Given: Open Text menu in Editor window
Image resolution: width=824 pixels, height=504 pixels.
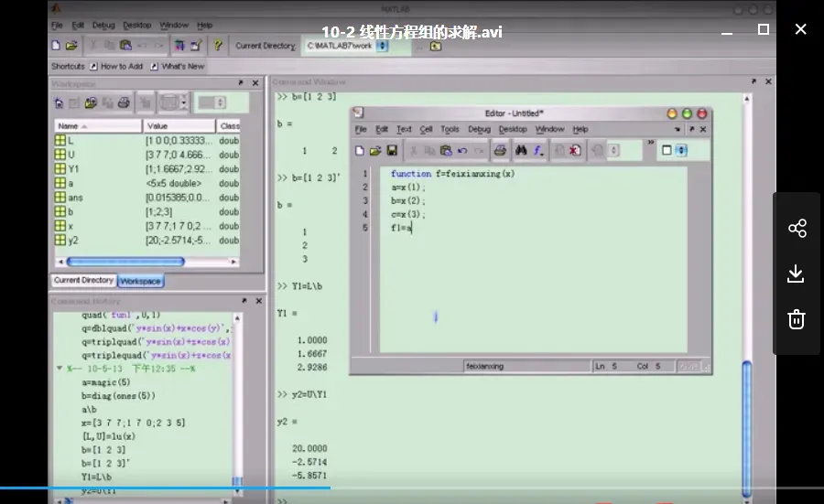Looking at the screenshot, I should point(404,129).
